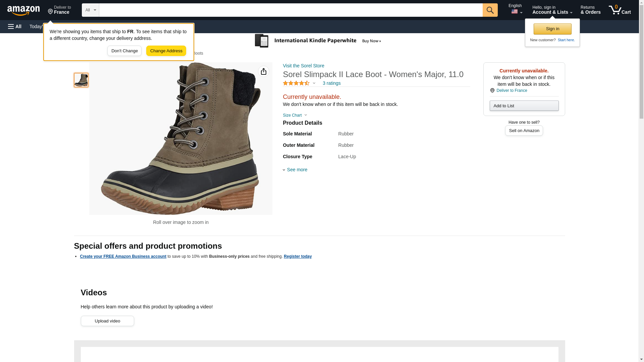Open Returns & Orders
Image resolution: width=644 pixels, height=362 pixels.
tap(590, 10)
